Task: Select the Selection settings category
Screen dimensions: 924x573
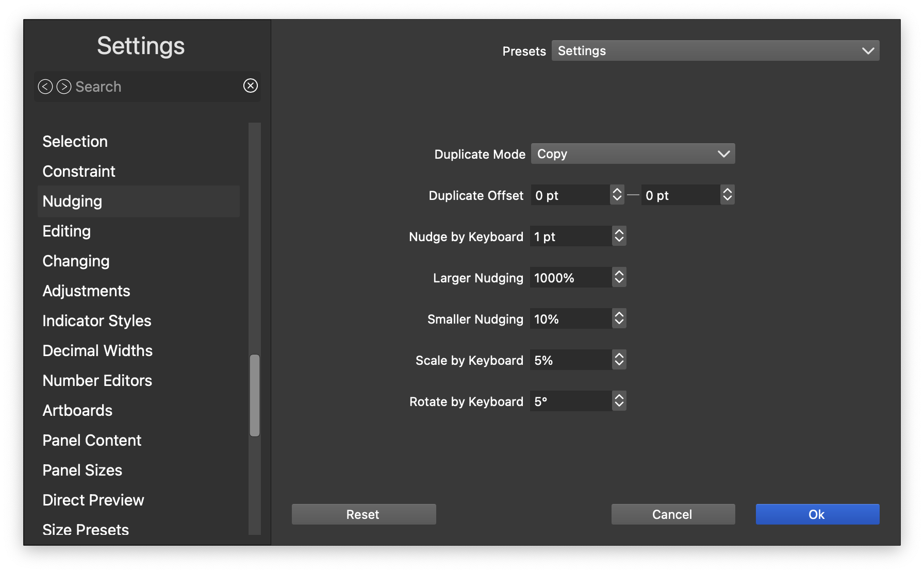Action: pos(75,141)
